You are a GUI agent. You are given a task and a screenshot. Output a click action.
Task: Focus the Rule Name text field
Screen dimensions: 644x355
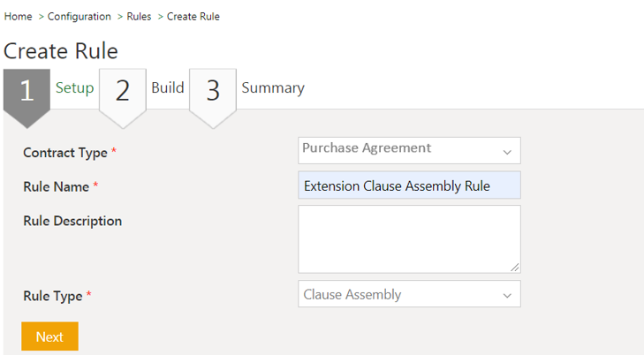click(409, 185)
